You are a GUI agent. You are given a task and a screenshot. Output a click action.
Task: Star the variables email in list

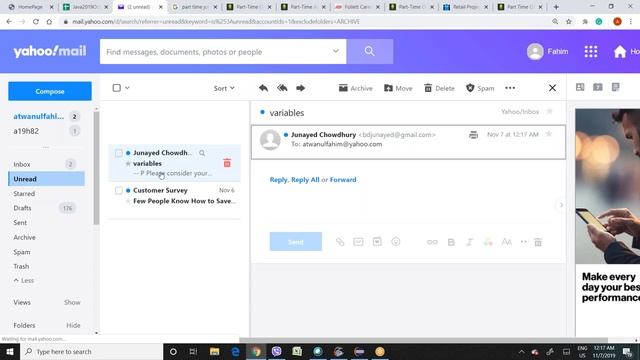128,163
